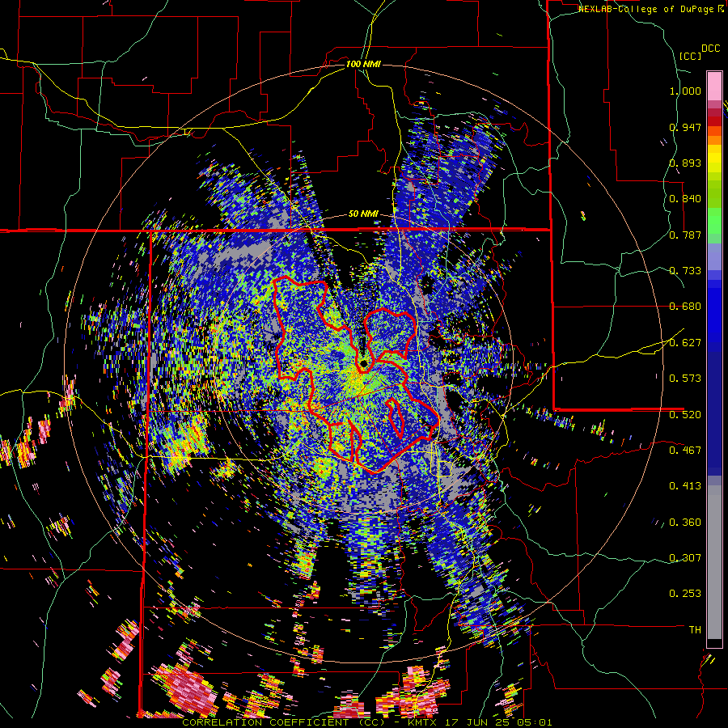Click the 0.947 color scale value
728x728 pixels.
(685, 127)
